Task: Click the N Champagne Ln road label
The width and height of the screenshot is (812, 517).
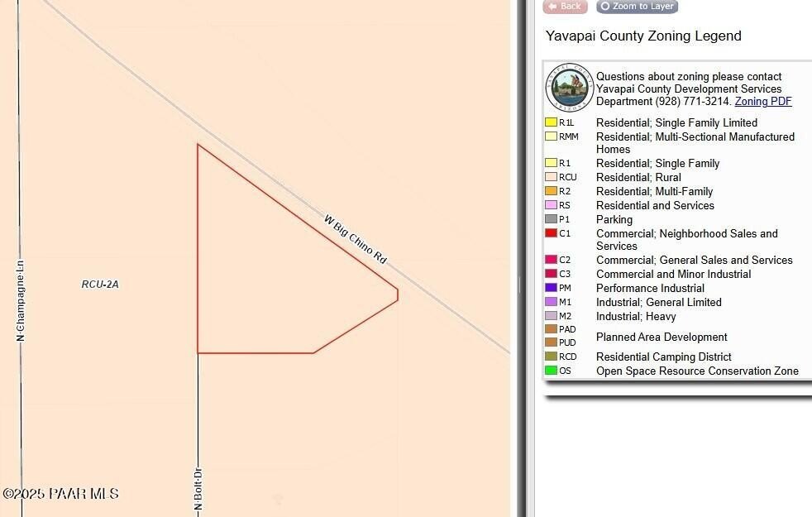Action: (21, 300)
